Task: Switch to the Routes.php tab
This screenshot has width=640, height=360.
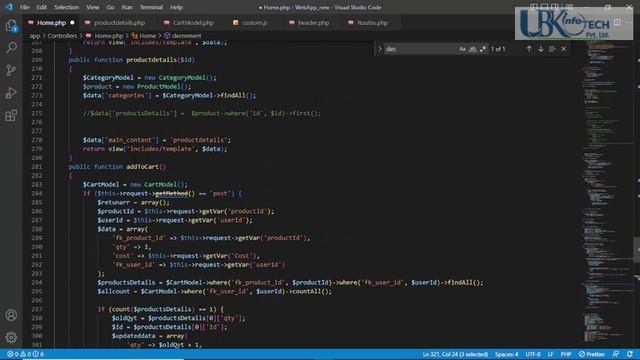Action: pyautogui.click(x=372, y=23)
